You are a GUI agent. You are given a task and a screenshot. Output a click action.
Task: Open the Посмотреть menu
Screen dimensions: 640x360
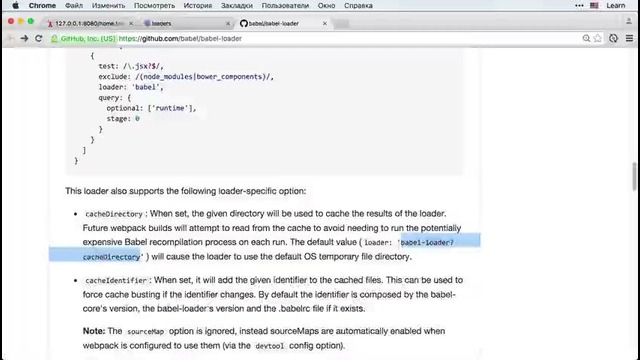154,6
